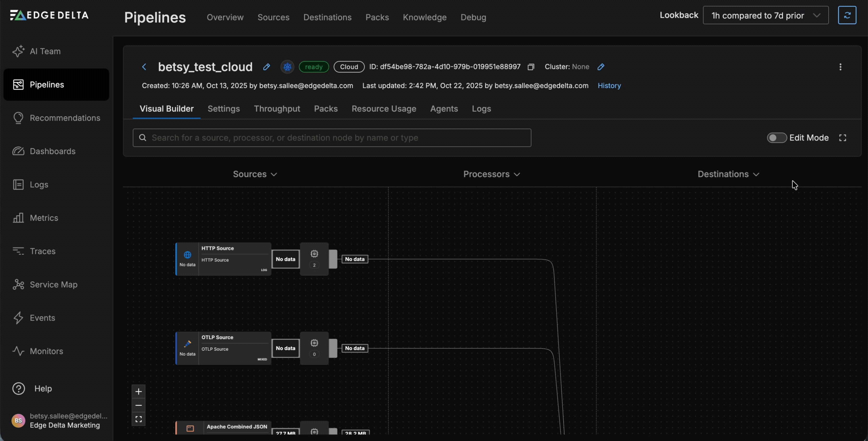Click the node search input field
This screenshot has height=441, width=868.
[x=332, y=137]
